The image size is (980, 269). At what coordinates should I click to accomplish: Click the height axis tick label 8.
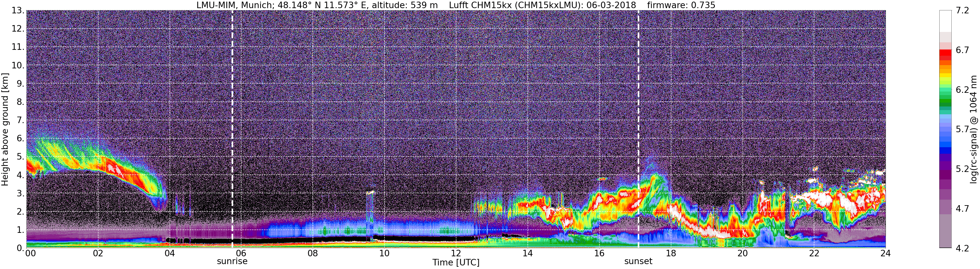pyautogui.click(x=21, y=102)
